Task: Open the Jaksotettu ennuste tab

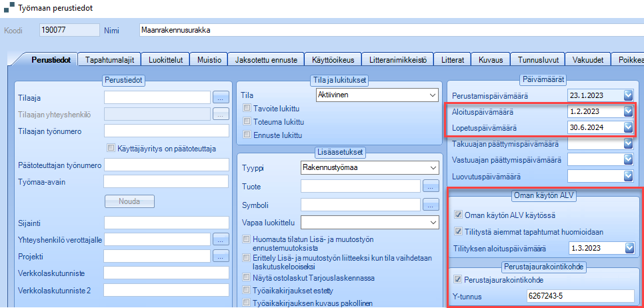Action: (266, 59)
